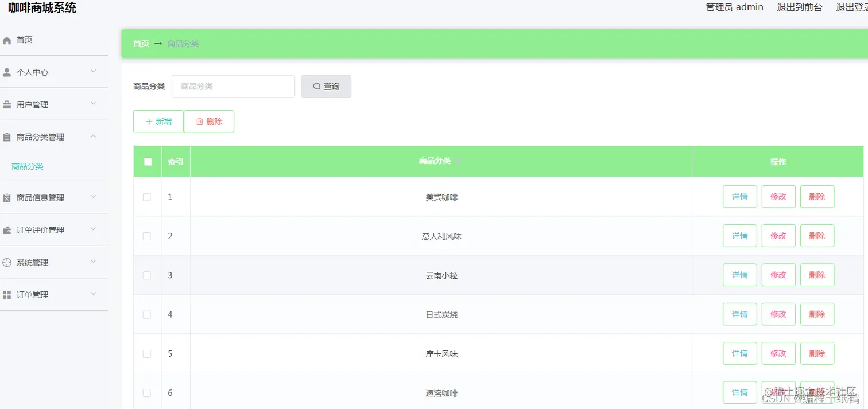Click the clipboard icon next to 商品分类管理

(7, 137)
